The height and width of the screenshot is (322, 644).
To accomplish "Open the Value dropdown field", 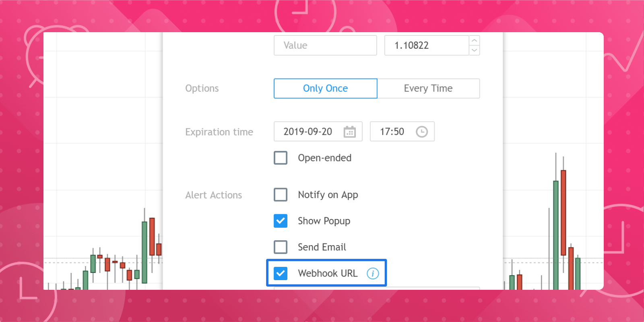I will (x=325, y=45).
